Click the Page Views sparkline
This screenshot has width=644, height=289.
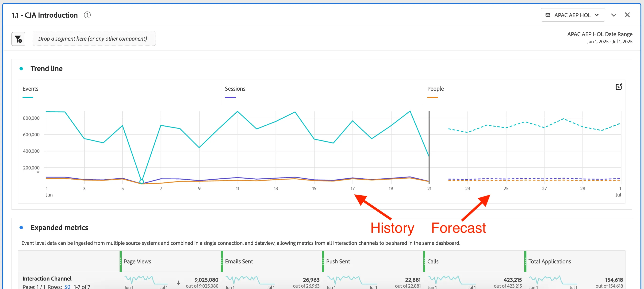point(146,280)
